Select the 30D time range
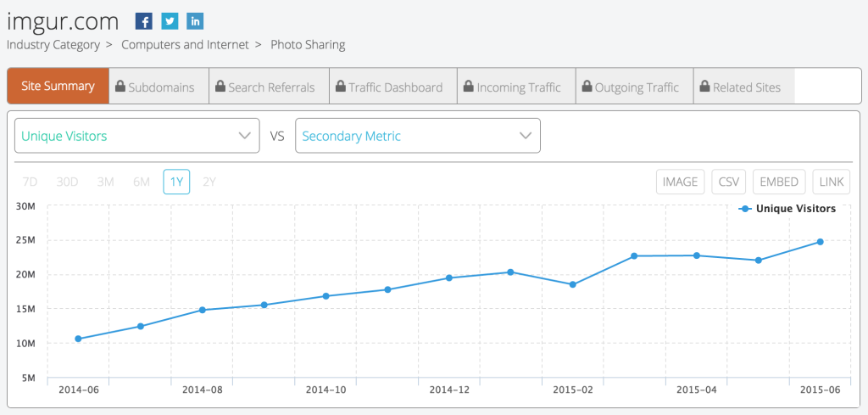 tap(67, 182)
